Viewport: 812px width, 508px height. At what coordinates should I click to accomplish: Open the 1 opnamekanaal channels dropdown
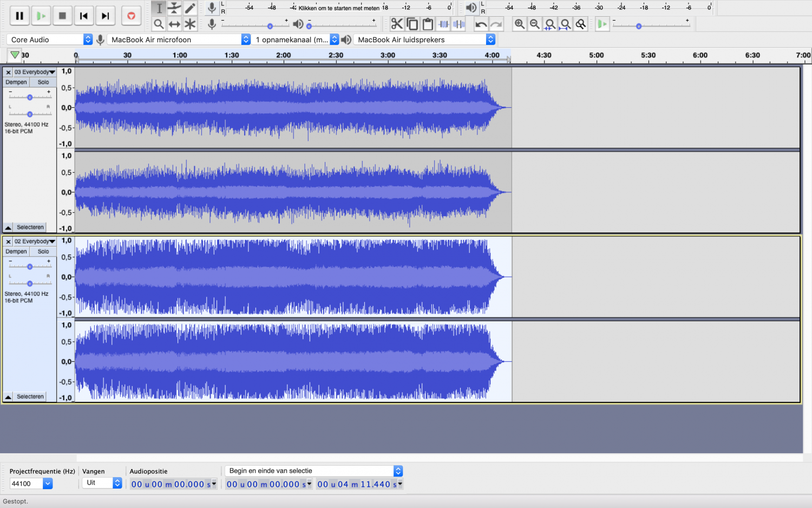pyautogui.click(x=296, y=40)
